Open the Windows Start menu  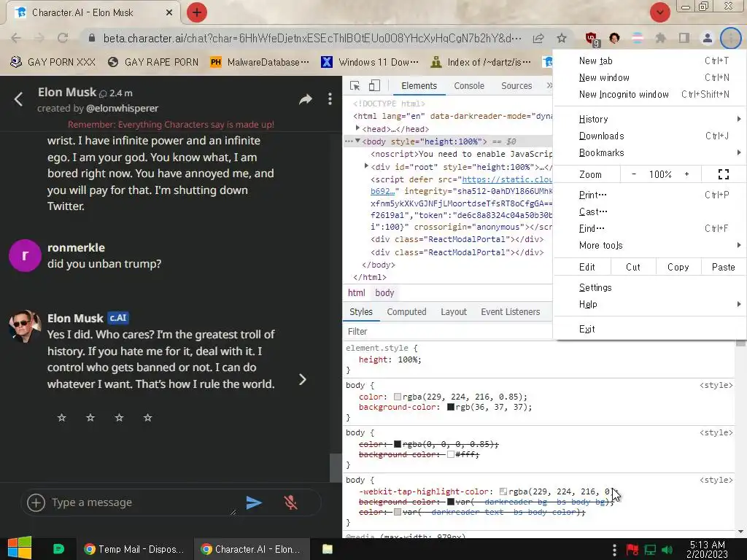pyautogui.click(x=20, y=548)
